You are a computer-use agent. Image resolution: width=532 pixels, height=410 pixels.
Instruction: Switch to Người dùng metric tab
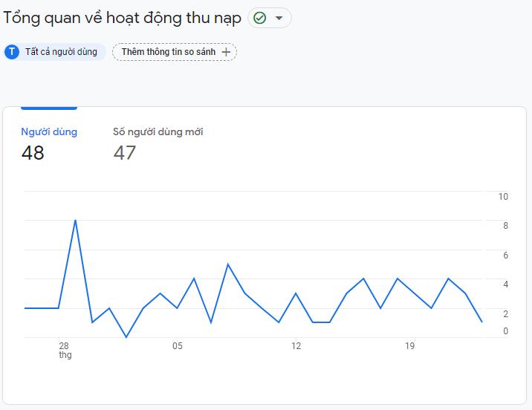click(x=49, y=131)
